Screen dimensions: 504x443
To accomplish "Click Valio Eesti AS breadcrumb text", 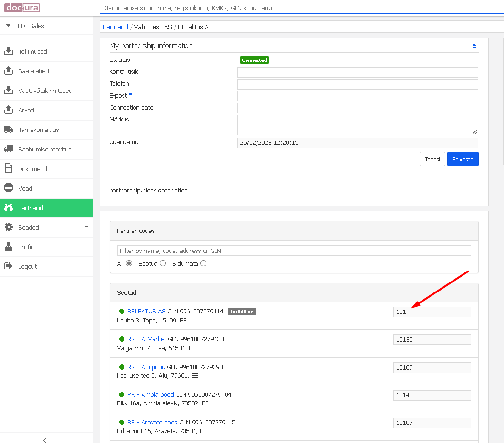I will point(153,27).
